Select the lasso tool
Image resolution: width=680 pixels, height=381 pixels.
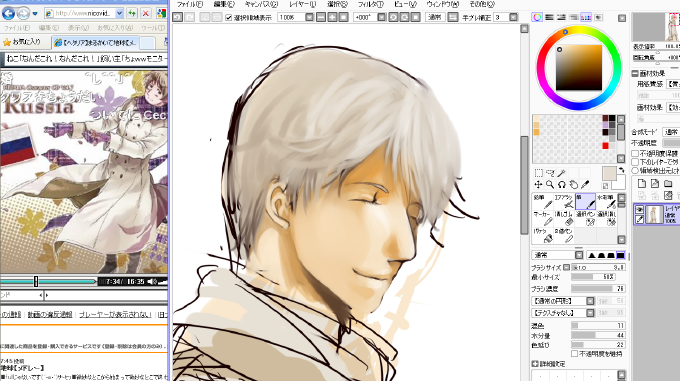click(x=550, y=173)
